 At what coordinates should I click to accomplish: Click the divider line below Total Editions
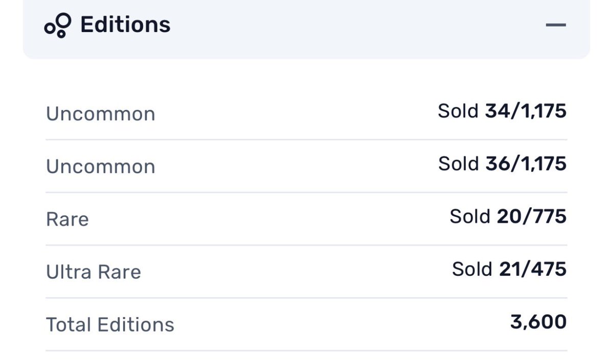coord(306,351)
